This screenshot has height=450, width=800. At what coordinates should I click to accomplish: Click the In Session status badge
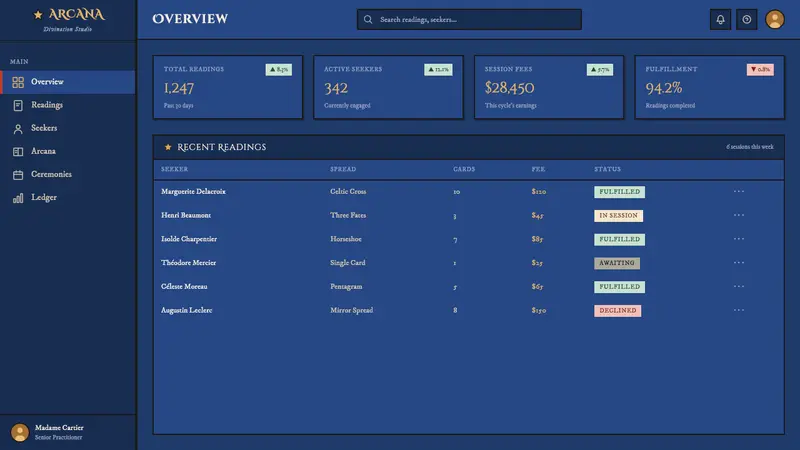(618, 215)
